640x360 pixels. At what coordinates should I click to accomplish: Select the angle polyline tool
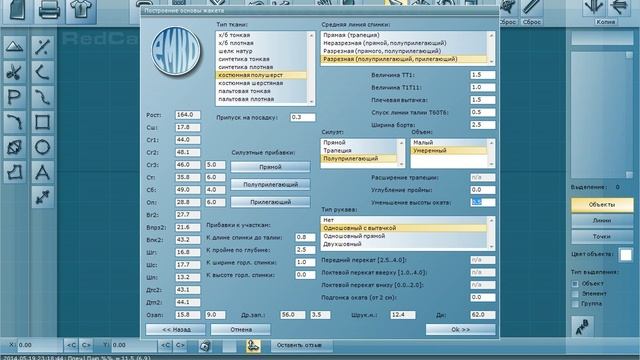42,72
